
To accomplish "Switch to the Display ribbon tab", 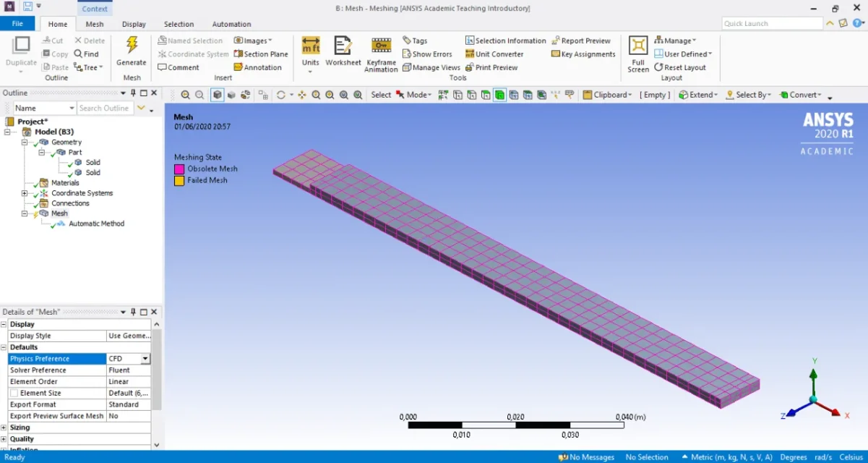I will 134,24.
